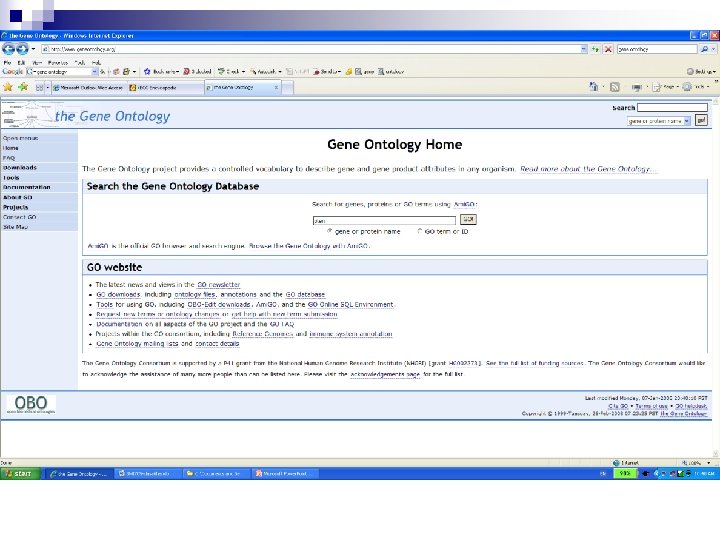This screenshot has height=540, width=720.
Task: Open the Page menu in the command bar
Action: tap(664, 87)
